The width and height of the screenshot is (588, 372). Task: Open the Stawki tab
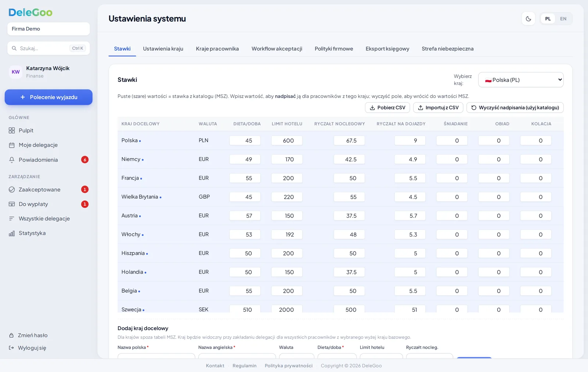click(x=122, y=48)
